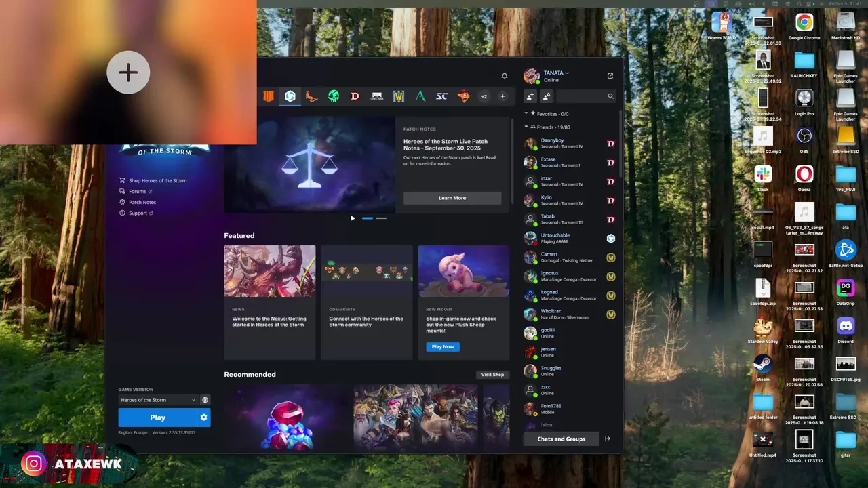The width and height of the screenshot is (868, 488).
Task: Select friend Ignotus in the list
Action: pos(570,276)
